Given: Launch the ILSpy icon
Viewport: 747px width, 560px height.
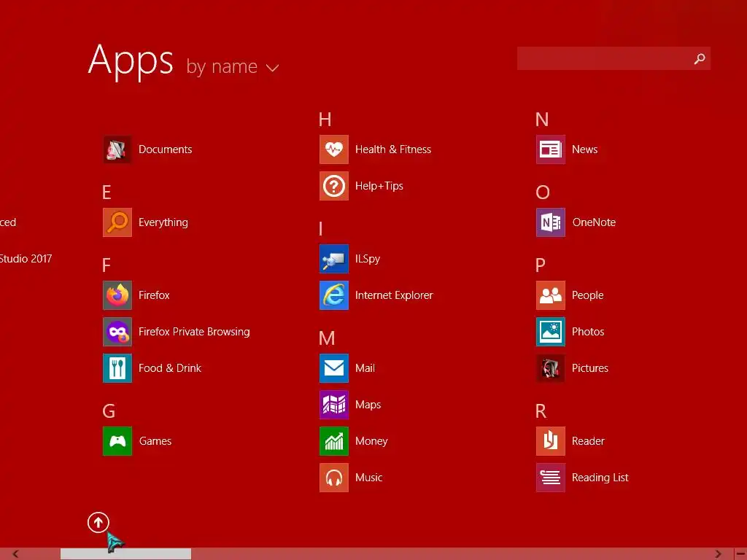Looking at the screenshot, I should click(x=334, y=259).
